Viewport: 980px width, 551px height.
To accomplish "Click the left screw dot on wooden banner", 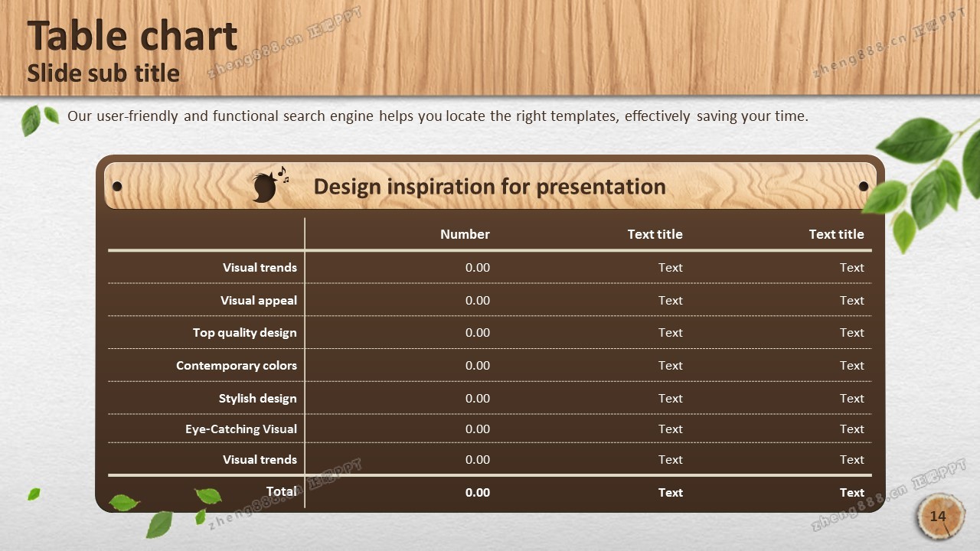I will (x=117, y=187).
